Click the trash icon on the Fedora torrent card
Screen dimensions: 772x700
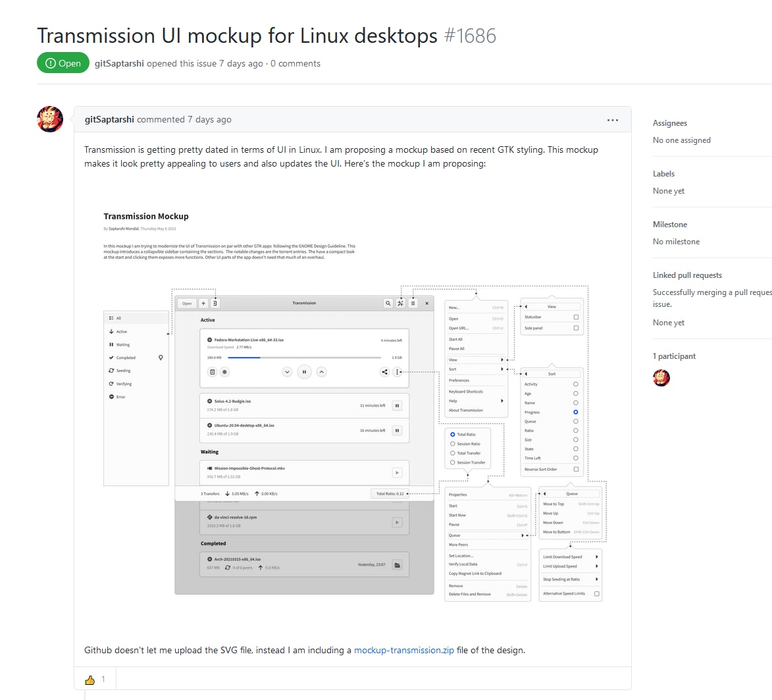(212, 372)
